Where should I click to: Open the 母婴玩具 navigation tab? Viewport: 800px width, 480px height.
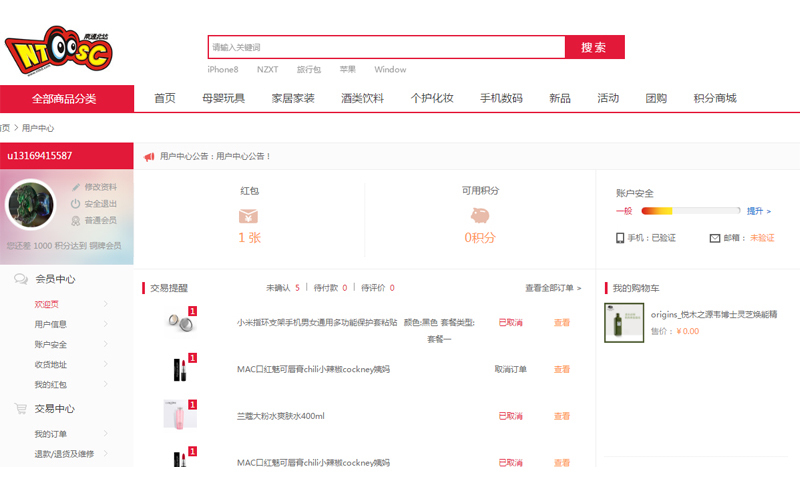pos(223,98)
